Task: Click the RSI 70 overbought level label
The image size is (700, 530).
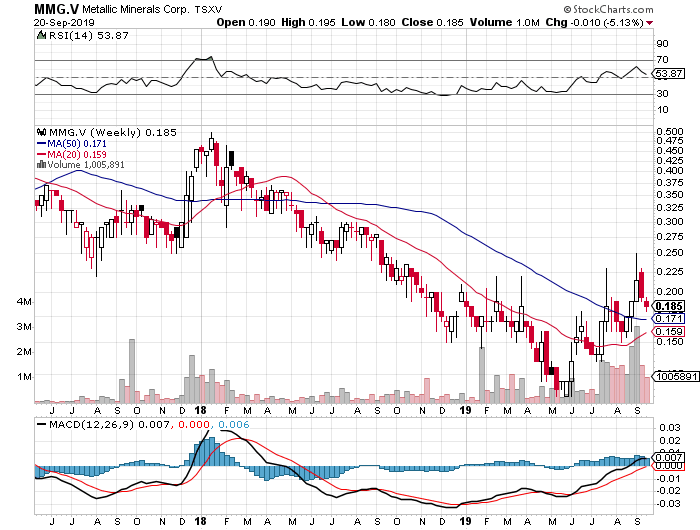Action: click(662, 59)
